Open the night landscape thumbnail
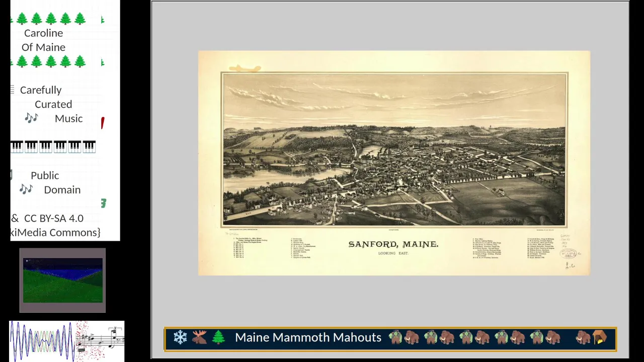Image resolution: width=644 pixels, height=362 pixels. click(62, 280)
